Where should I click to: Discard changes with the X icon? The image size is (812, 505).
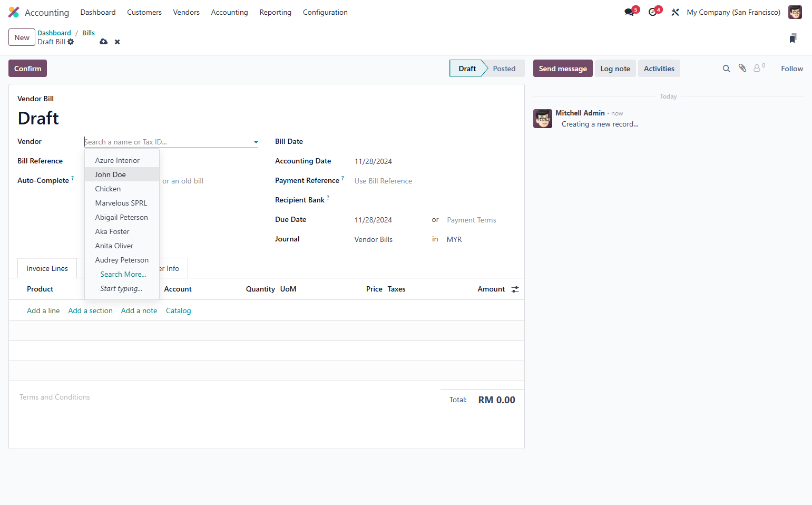[118, 42]
